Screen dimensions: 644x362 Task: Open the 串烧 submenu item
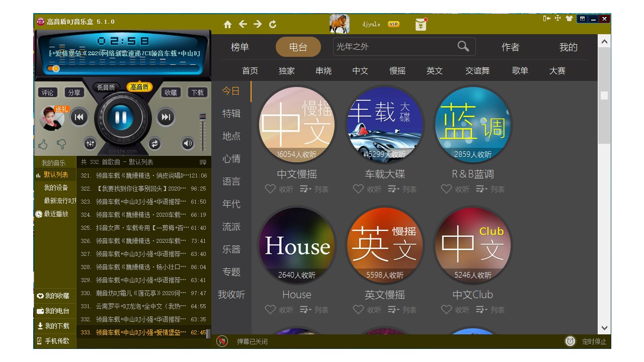coord(324,71)
